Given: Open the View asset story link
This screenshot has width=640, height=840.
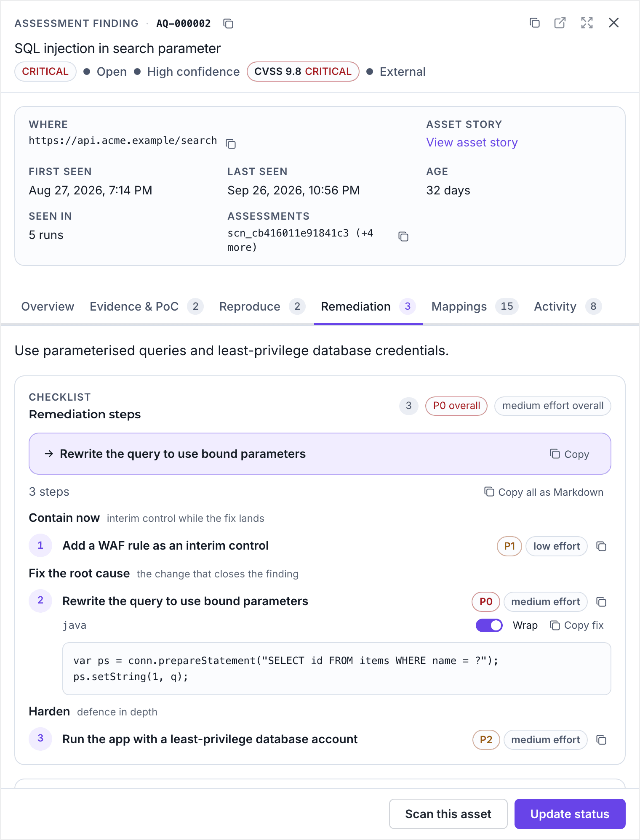Looking at the screenshot, I should [472, 143].
